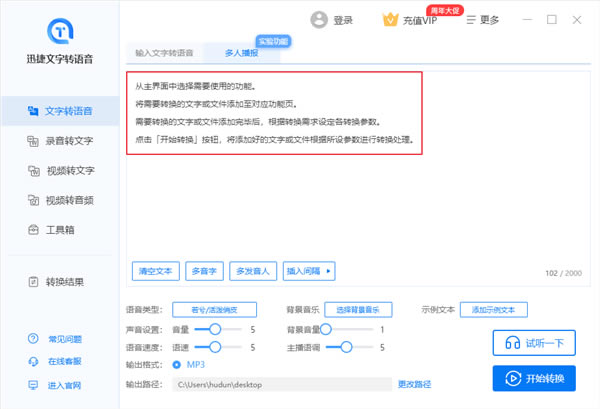
Task: Click the headphone icon in 试听一下
Action: (x=512, y=343)
